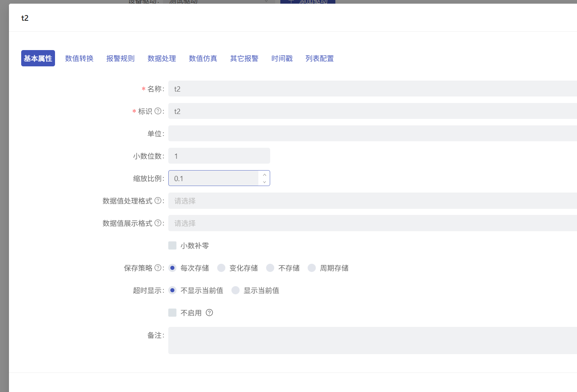The image size is (577, 392).
Task: Choose 周期存储 radio option
Action: [312, 268]
